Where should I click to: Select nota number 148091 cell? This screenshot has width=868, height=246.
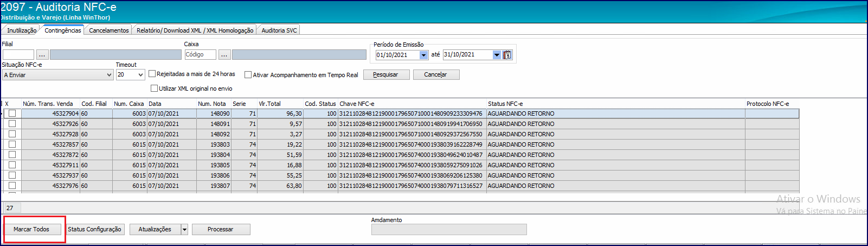coord(214,124)
